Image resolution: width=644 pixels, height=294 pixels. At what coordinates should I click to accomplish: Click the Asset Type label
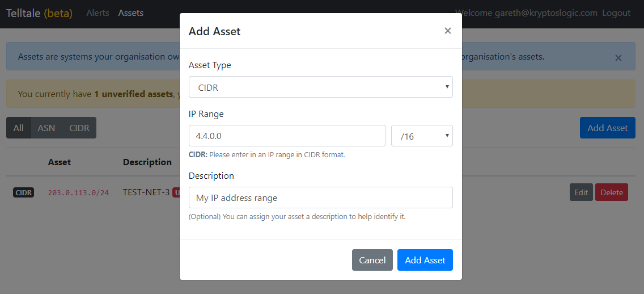[x=209, y=65]
